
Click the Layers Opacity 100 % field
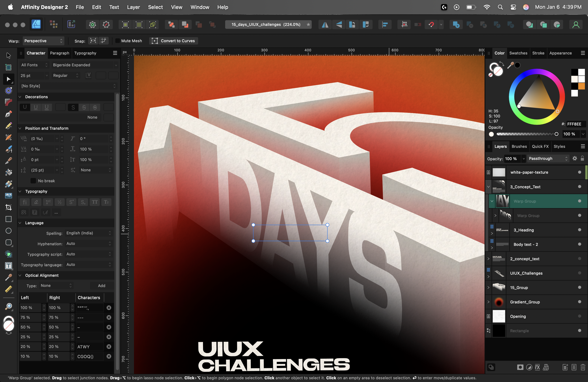point(513,158)
